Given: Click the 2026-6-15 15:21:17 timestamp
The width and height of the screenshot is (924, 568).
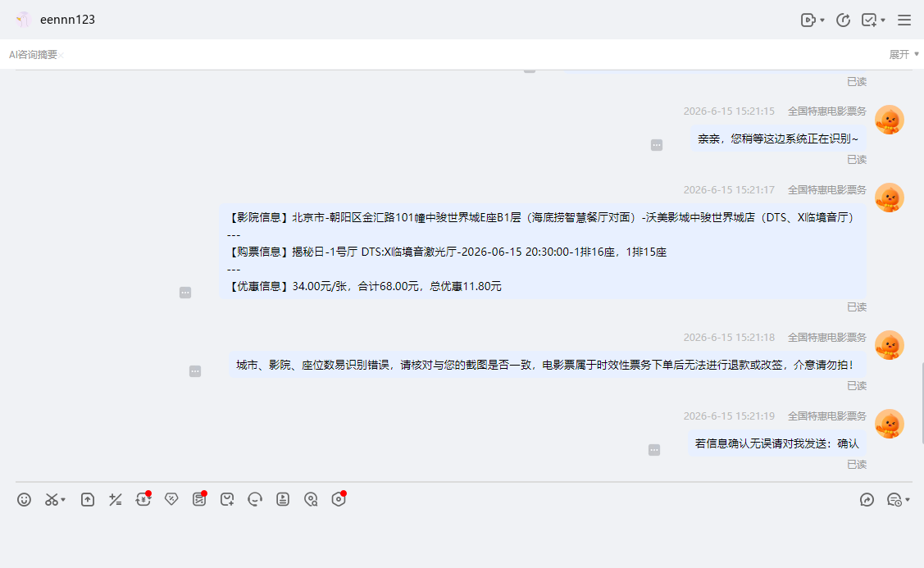Looking at the screenshot, I should (729, 189).
